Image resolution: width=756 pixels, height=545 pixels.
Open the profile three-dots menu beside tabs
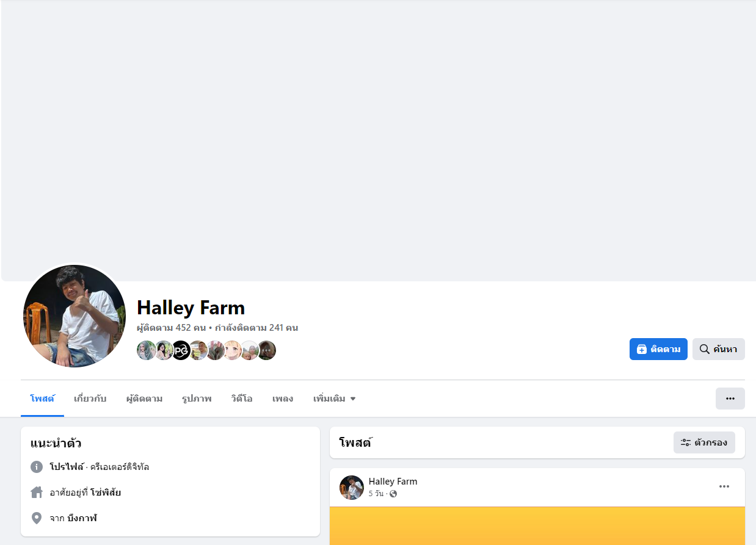(730, 399)
